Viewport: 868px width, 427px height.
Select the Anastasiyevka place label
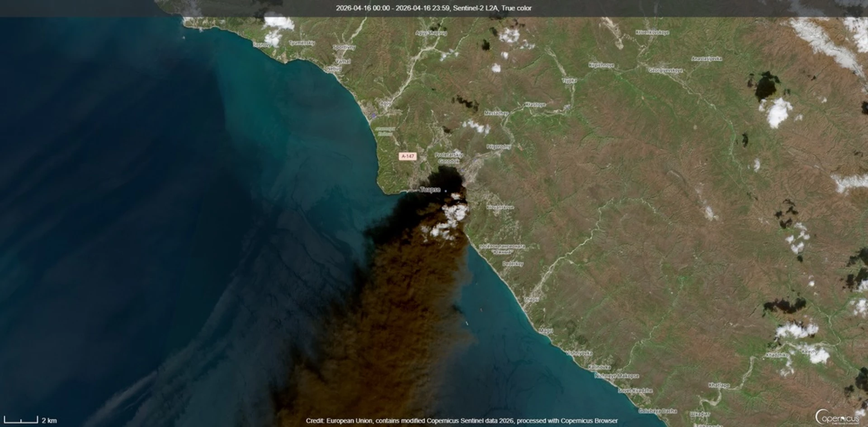(x=707, y=59)
